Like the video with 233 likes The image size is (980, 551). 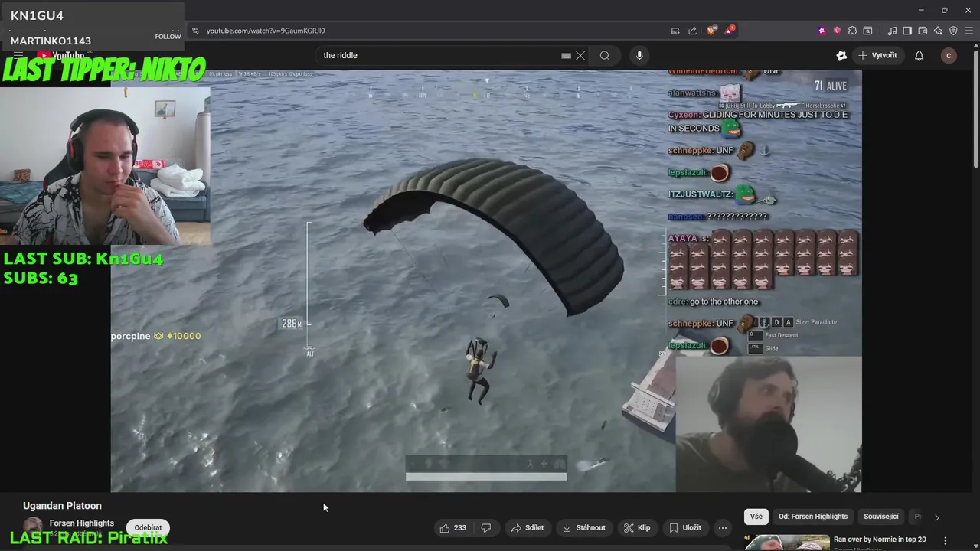click(452, 527)
